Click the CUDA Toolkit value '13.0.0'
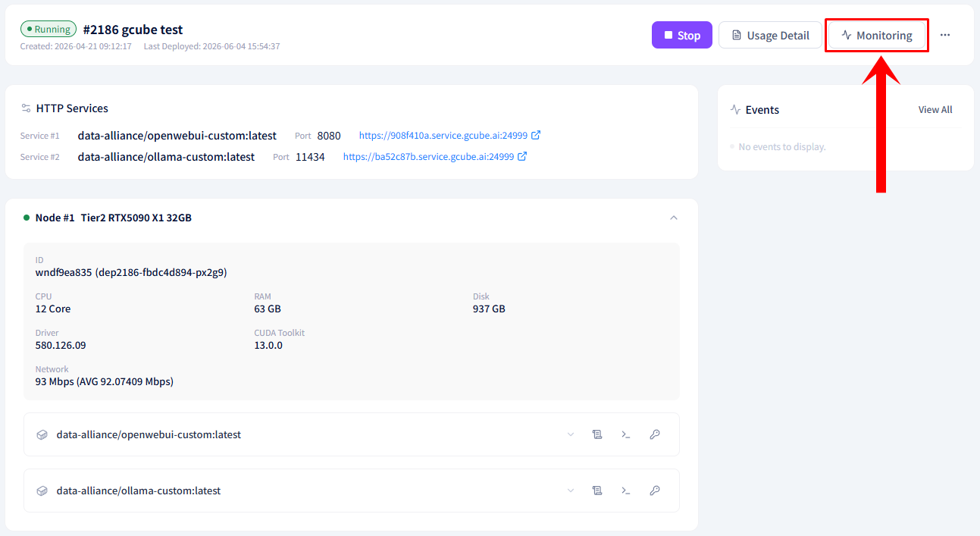The image size is (980, 536). [x=268, y=345]
